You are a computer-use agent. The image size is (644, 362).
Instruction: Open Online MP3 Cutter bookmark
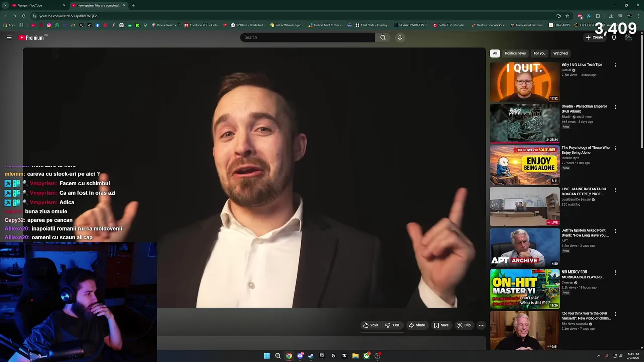point(326,25)
